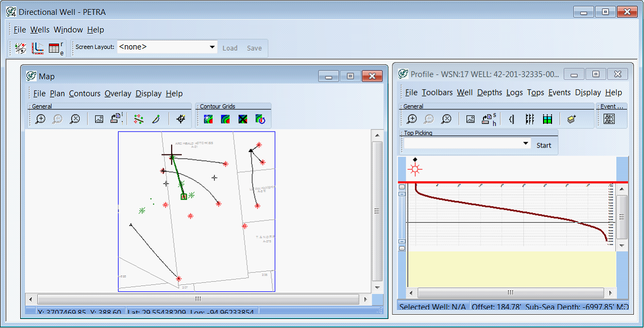Open the Wells menu in main menu bar
This screenshot has width=644, height=328.
[x=40, y=30]
